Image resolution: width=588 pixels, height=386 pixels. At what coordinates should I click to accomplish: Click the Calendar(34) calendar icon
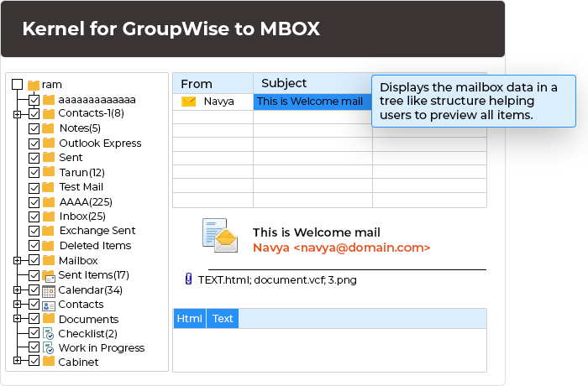click(x=49, y=291)
